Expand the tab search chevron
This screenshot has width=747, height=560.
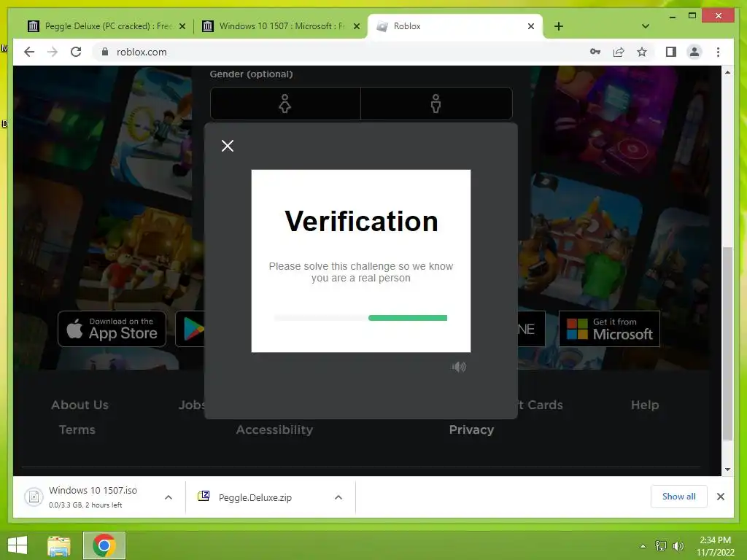point(645,26)
